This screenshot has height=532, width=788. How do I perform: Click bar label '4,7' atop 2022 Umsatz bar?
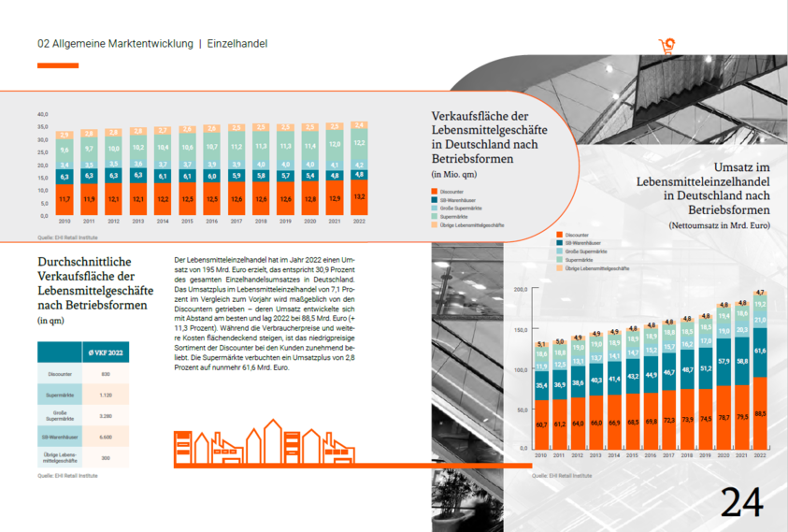[760, 292]
